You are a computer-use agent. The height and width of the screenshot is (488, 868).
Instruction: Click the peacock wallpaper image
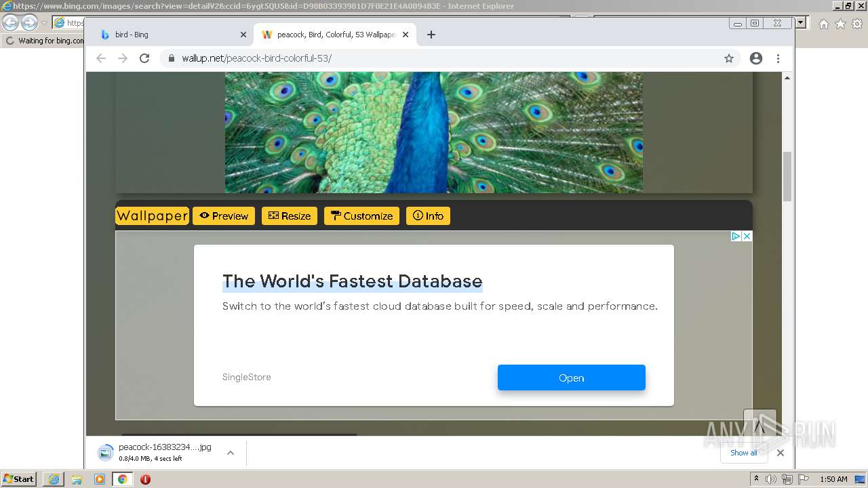pos(434,132)
